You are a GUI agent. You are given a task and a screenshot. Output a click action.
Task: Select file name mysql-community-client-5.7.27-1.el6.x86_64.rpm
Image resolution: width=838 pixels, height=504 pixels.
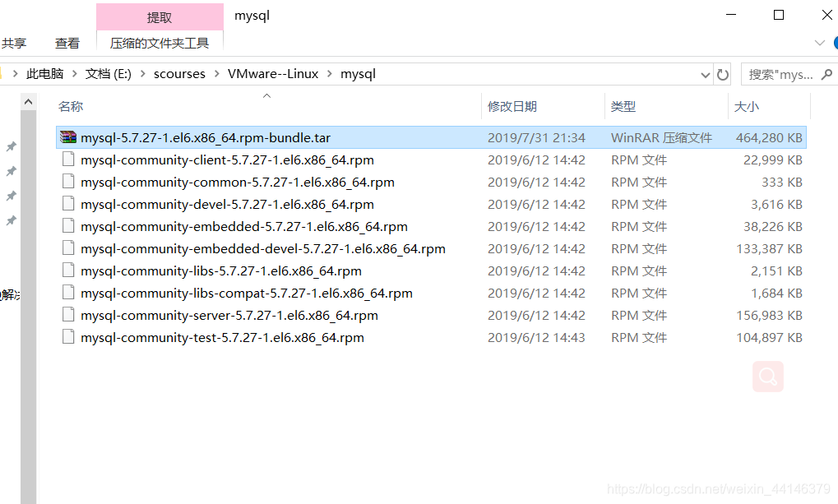(227, 160)
